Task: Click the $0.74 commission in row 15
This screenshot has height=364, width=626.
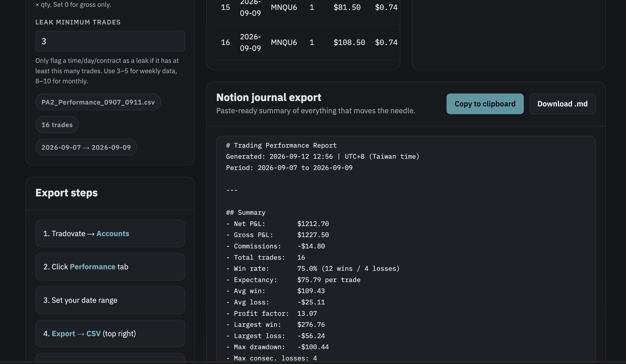Action: [386, 7]
